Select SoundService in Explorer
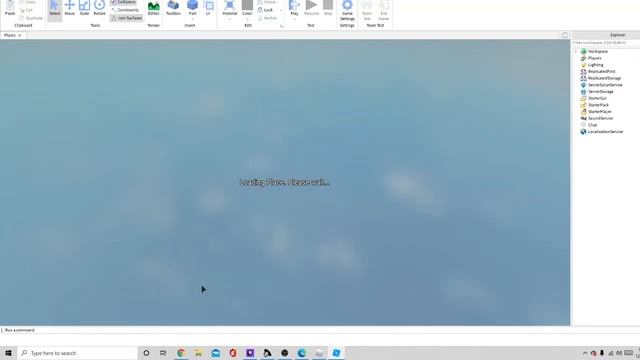 600,118
